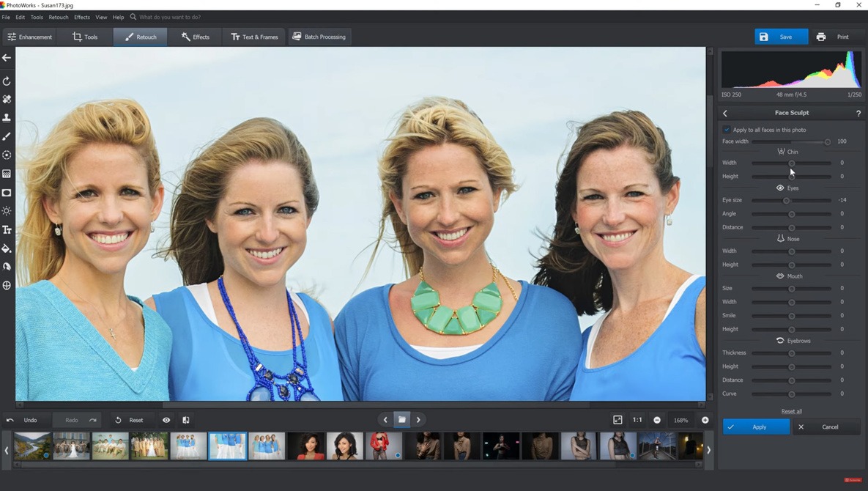
Task: Zoom in with the plus icon
Action: [705, 420]
